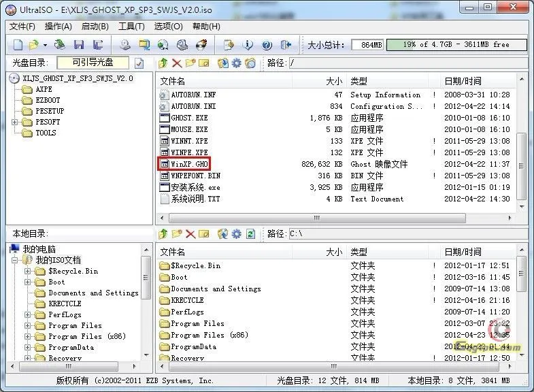Click the 19% of 4.7GB capacity bar
The width and height of the screenshot is (534, 392).
coord(456,45)
